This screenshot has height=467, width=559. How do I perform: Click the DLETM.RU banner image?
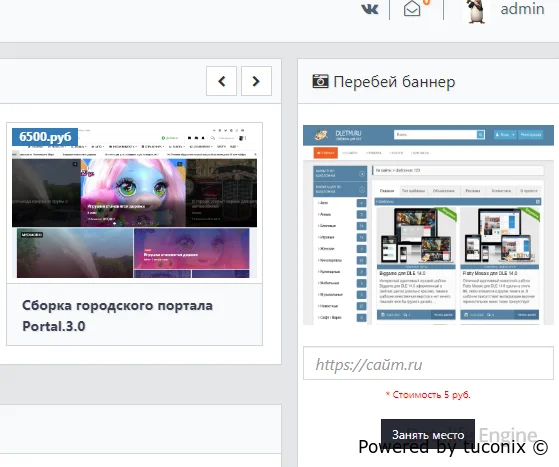click(x=428, y=225)
